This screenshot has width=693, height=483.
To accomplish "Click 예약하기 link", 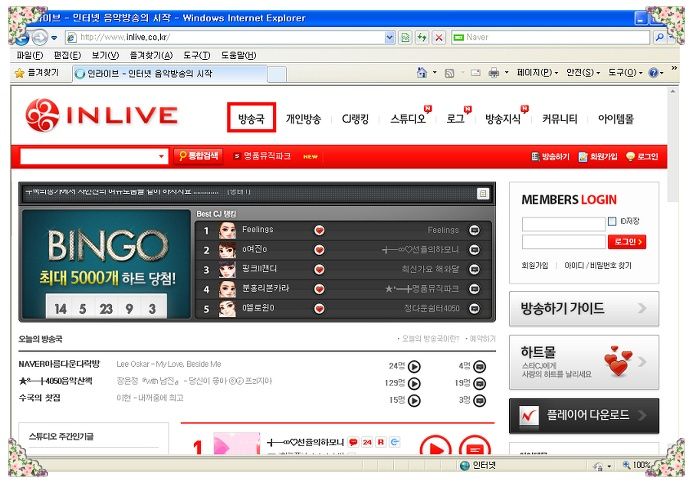I will tap(481, 339).
